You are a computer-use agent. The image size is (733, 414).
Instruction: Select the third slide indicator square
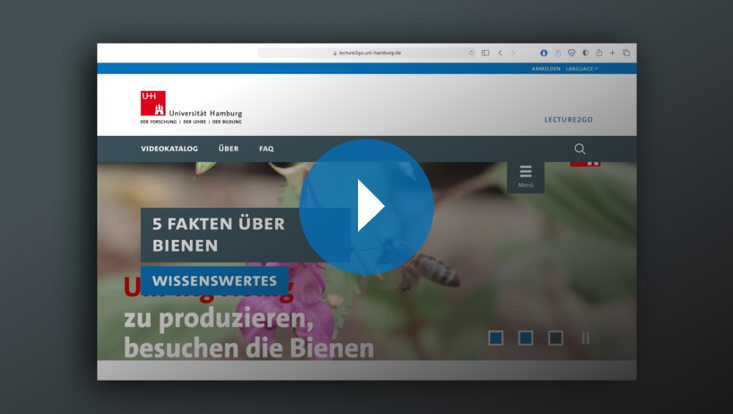(x=555, y=338)
